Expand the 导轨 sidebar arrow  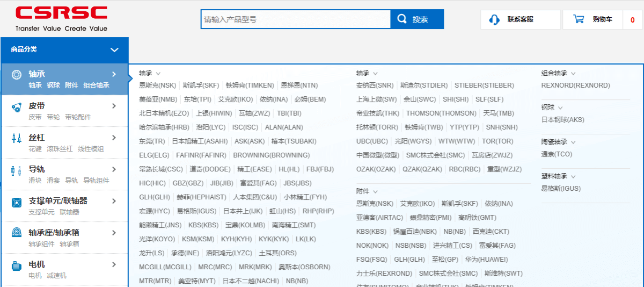point(114,169)
